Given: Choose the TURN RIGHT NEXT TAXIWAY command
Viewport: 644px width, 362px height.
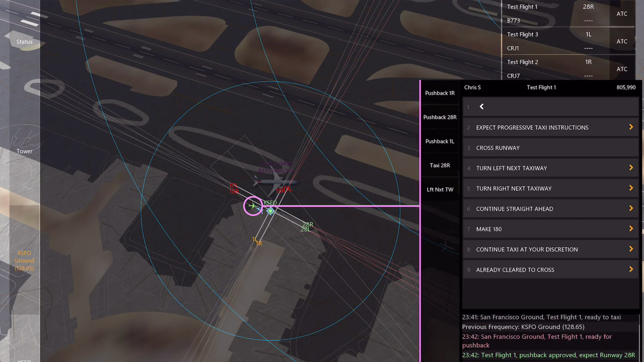Looking at the screenshot, I should click(x=551, y=188).
